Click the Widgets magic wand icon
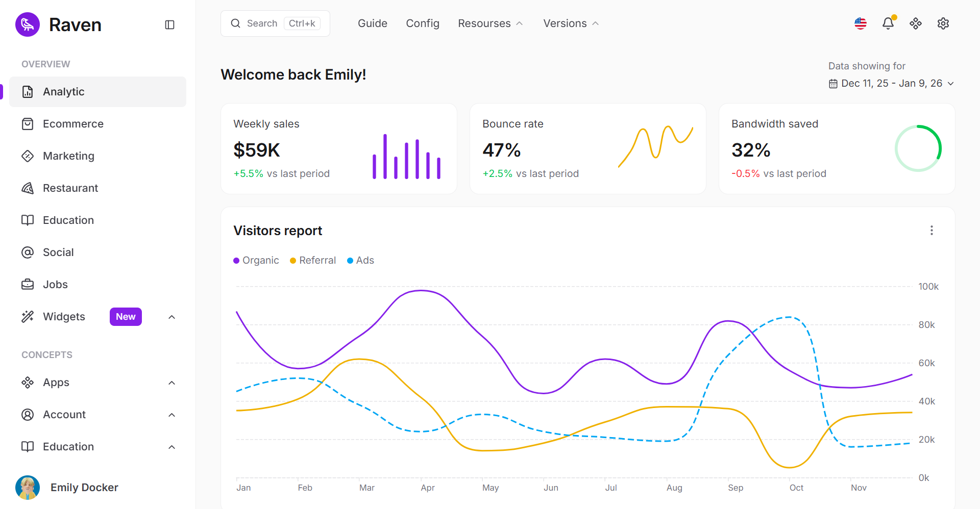The image size is (980, 509). [28, 317]
